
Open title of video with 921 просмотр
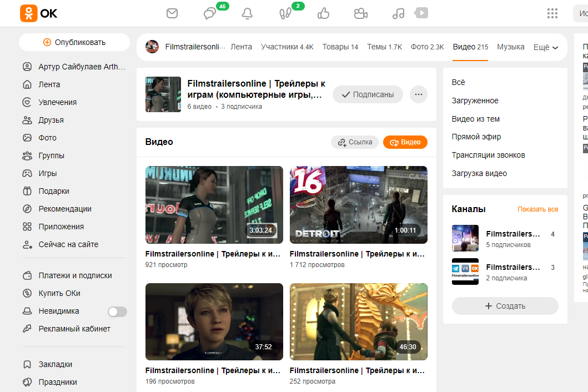coord(213,254)
